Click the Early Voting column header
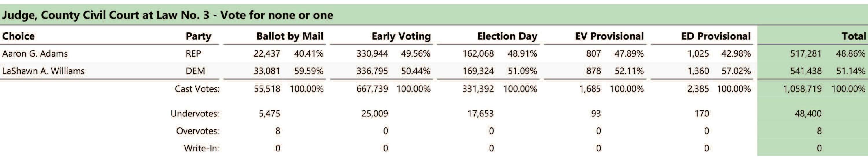This screenshot has height=161, width=868. 401,36
